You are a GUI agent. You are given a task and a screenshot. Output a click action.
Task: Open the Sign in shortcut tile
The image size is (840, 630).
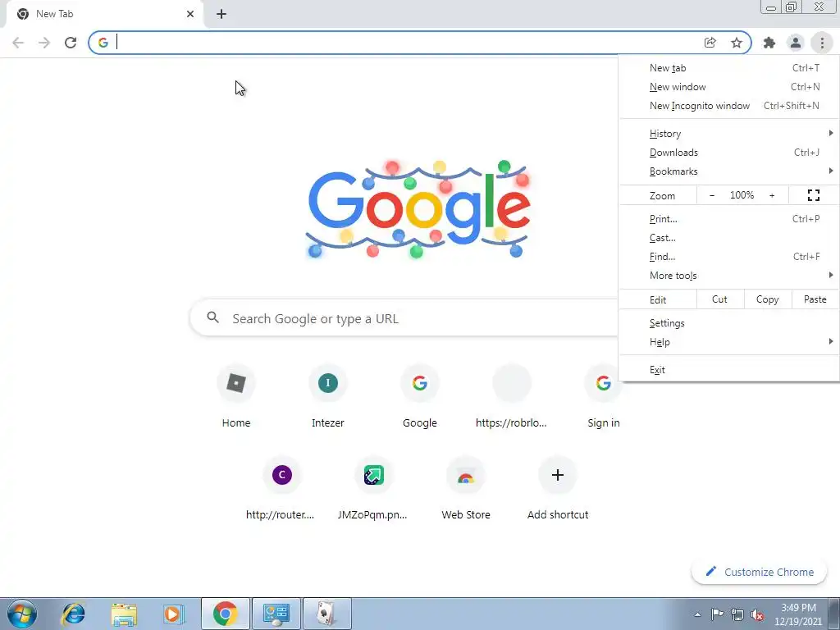[603, 396]
